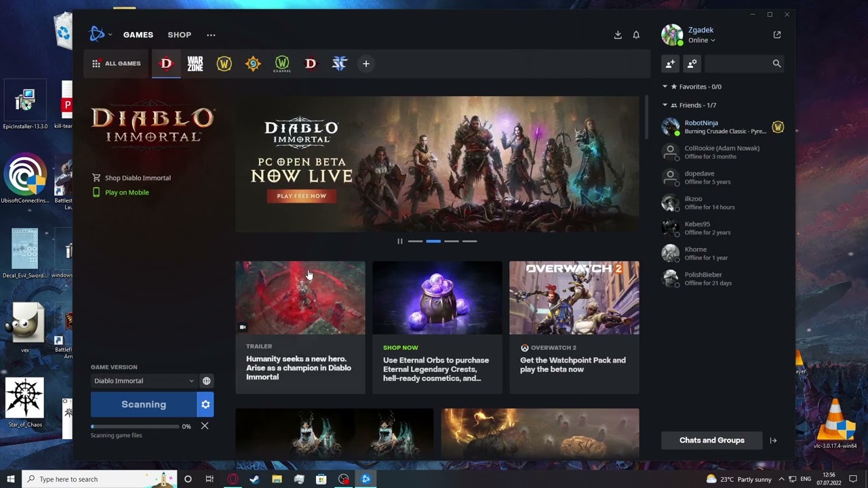This screenshot has height=488, width=868.
Task: Open Task View on taskbar
Action: 210,479
